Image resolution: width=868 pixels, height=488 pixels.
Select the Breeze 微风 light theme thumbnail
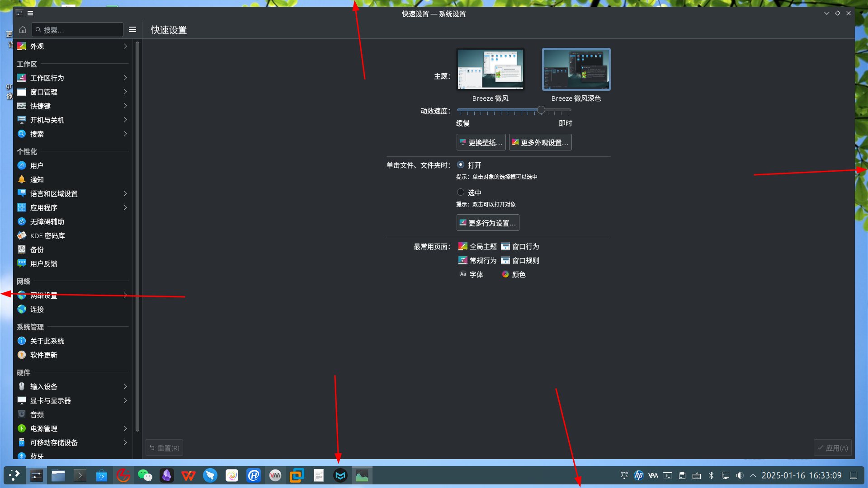491,70
